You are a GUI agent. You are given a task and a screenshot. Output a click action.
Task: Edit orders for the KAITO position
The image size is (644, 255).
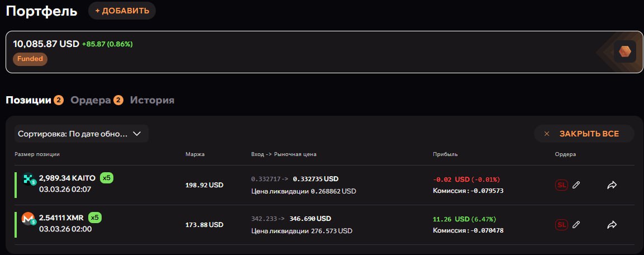pos(576,185)
